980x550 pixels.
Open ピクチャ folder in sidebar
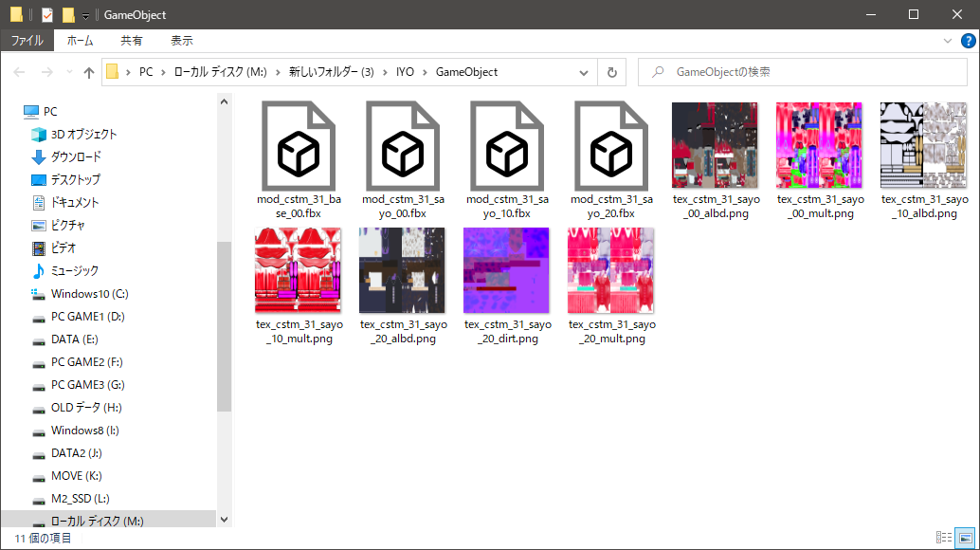pos(67,225)
